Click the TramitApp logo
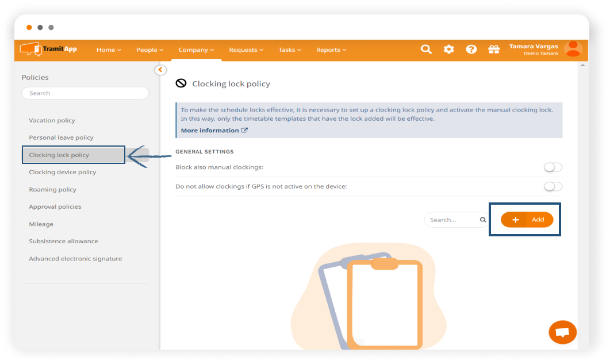Screen dimensions: 610x364 pyautogui.click(x=49, y=49)
